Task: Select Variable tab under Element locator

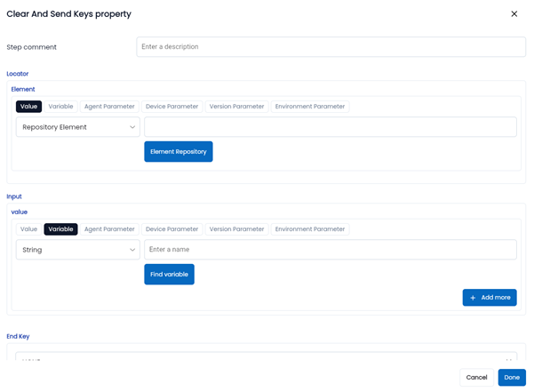Action: (x=60, y=107)
